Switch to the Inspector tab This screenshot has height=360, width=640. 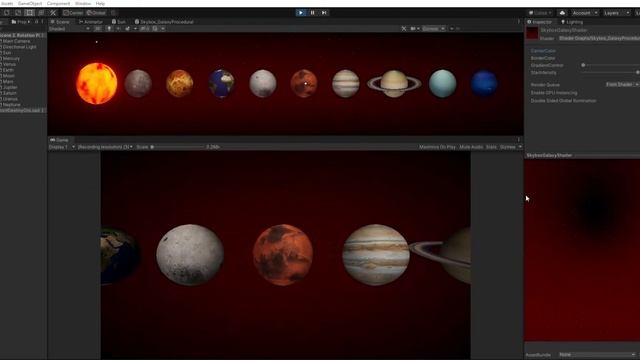tap(540, 22)
